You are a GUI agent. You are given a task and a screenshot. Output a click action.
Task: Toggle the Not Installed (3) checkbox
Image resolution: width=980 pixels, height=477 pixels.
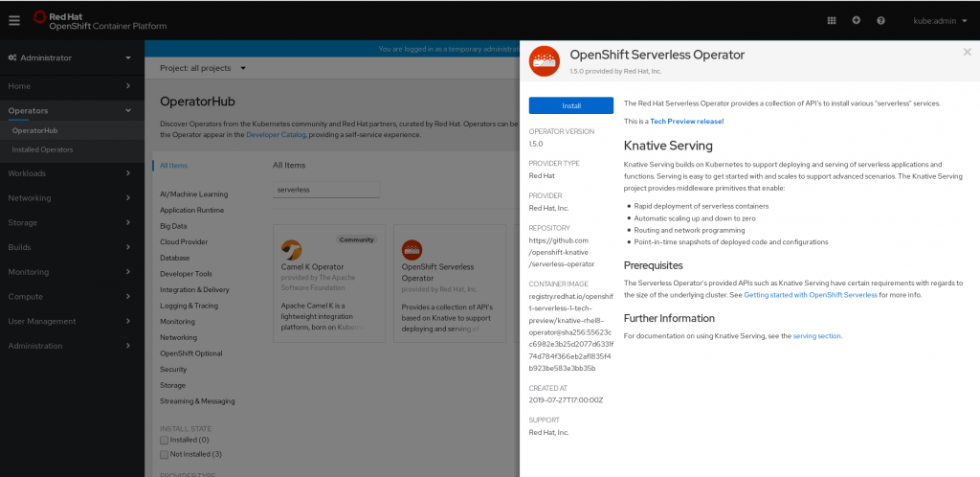click(164, 453)
